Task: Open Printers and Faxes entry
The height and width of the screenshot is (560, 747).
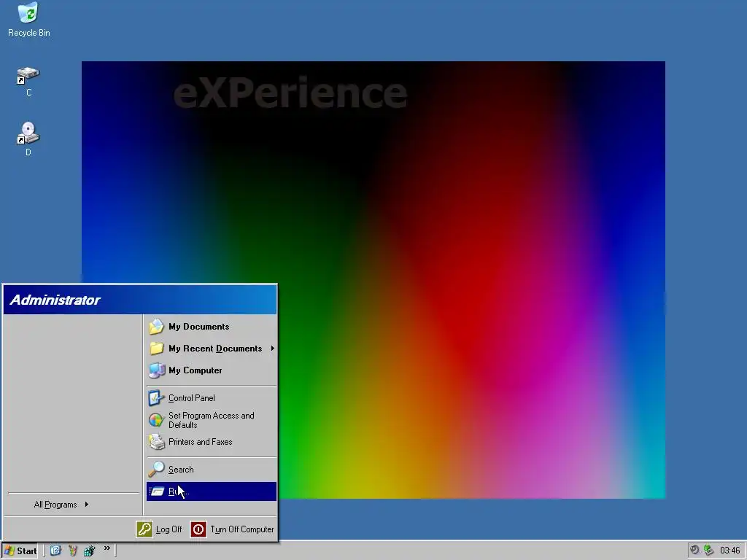Action: point(212,442)
